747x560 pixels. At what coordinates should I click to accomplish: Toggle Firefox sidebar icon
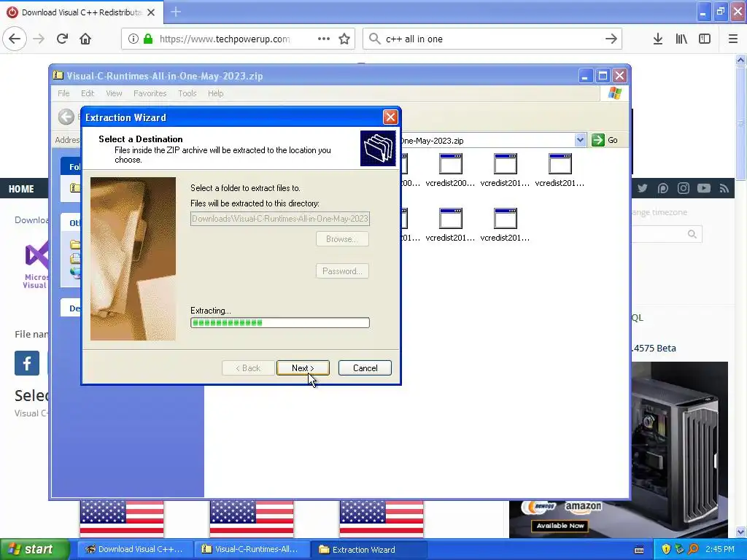pyautogui.click(x=705, y=39)
